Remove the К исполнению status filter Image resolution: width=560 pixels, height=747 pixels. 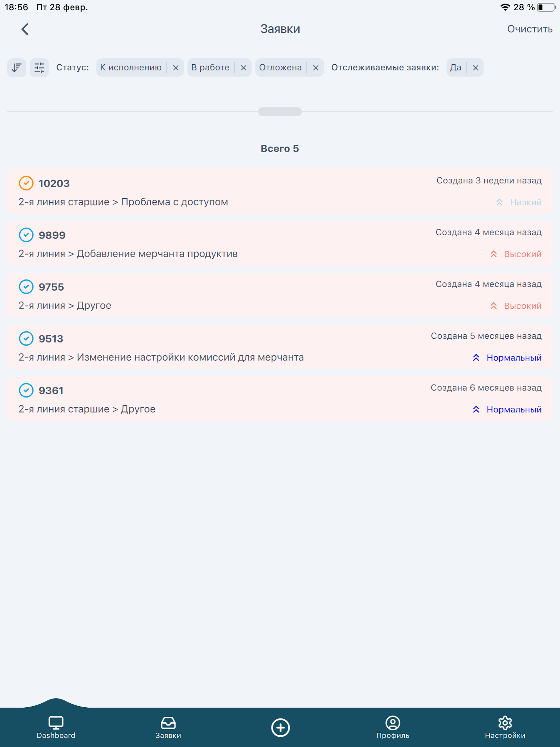176,68
